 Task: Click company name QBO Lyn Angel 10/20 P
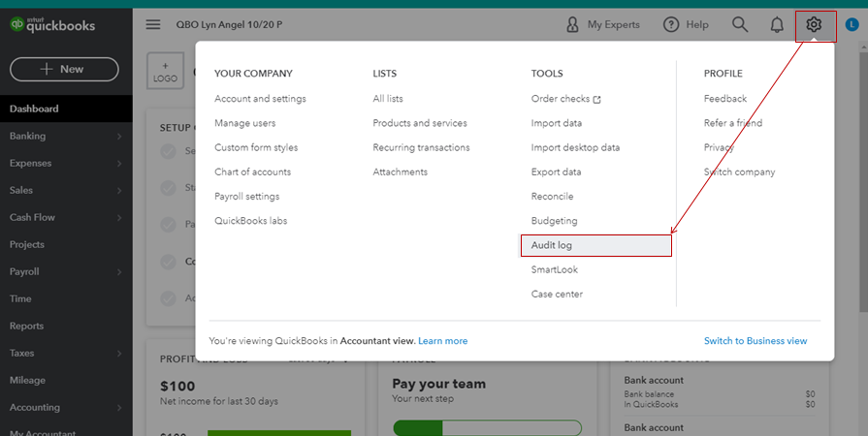tap(229, 24)
